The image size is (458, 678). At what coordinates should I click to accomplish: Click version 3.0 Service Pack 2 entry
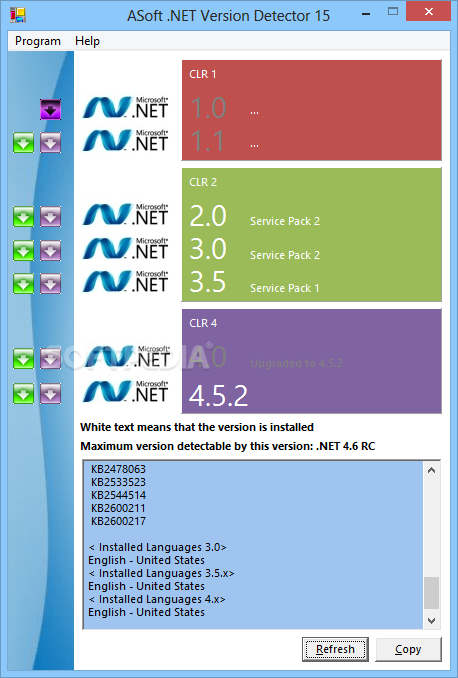pyautogui.click(x=255, y=250)
